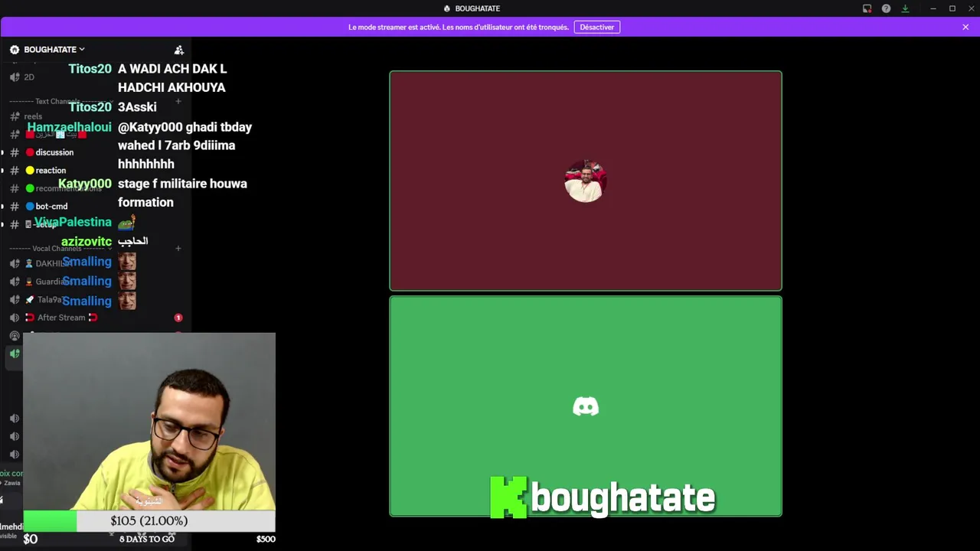Click the server icon beside BOUGHATATE header
This screenshot has width=980, height=551.
(x=15, y=50)
